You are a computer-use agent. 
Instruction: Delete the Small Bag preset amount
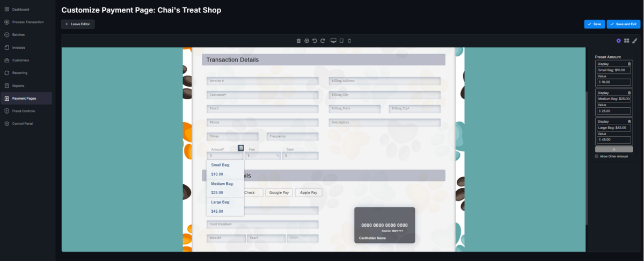(x=629, y=64)
